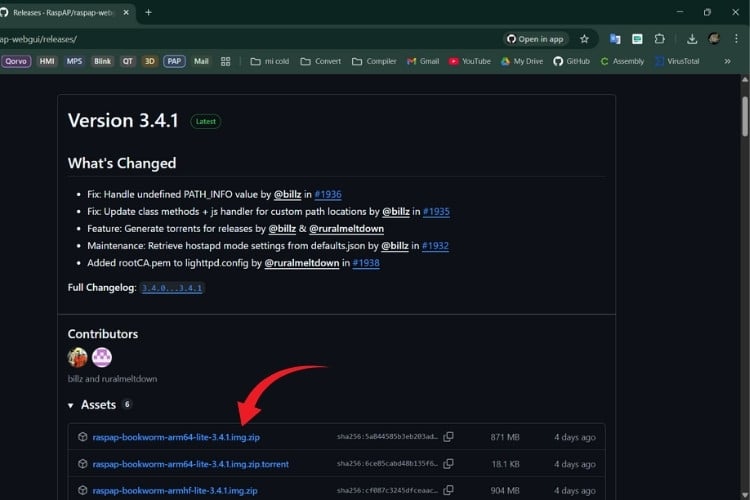Copy sha256 for armhf-lite img.zip
The width and height of the screenshot is (750, 500).
pyautogui.click(x=448, y=490)
